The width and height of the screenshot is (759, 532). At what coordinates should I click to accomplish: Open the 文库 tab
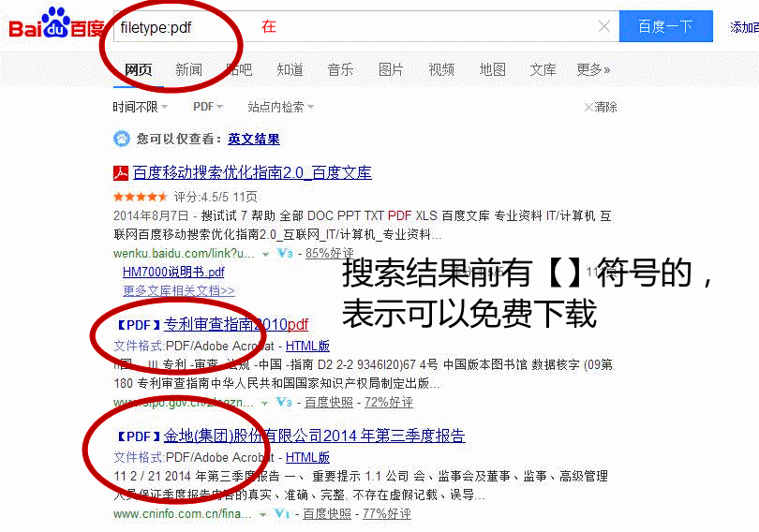[543, 69]
